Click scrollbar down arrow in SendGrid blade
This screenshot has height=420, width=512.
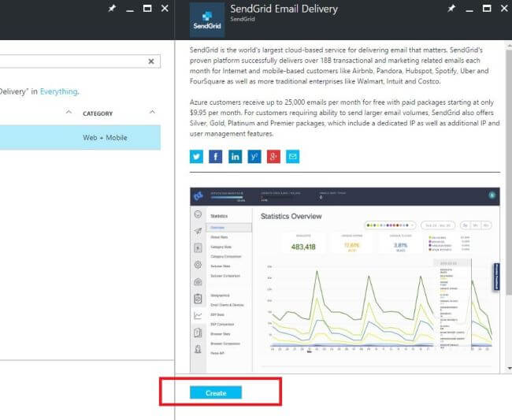(510, 369)
